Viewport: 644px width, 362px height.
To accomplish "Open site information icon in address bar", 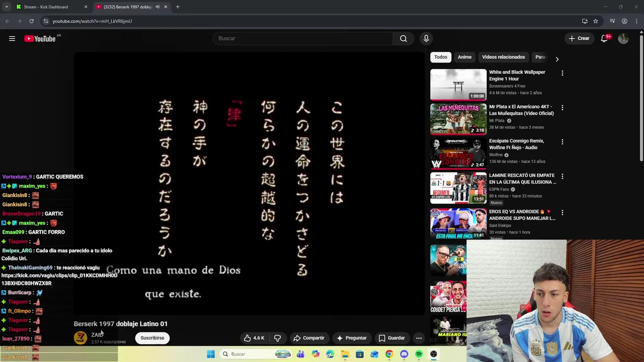I will (46, 21).
